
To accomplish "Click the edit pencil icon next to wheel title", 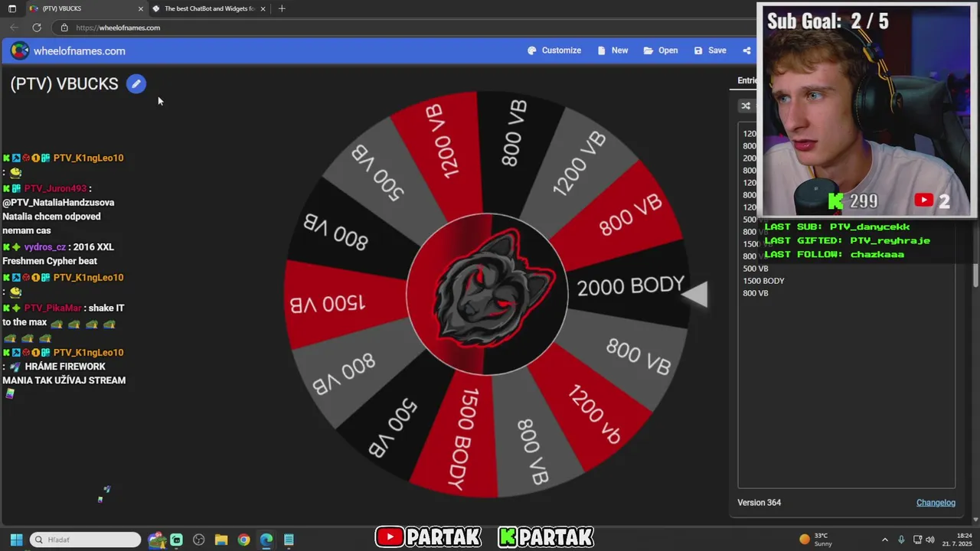I will (x=136, y=84).
